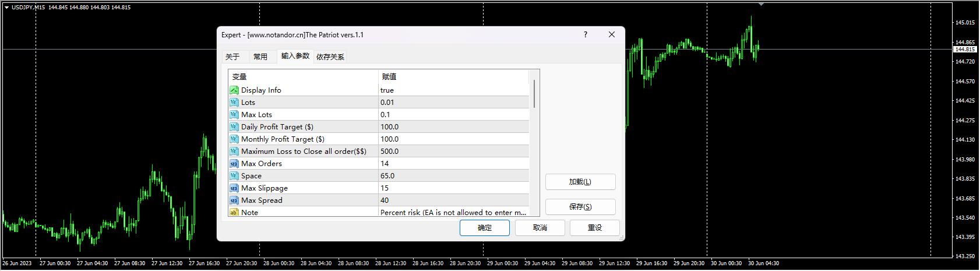Image resolution: width=980 pixels, height=271 pixels.
Task: Click the help question mark icon
Action: tap(586, 35)
